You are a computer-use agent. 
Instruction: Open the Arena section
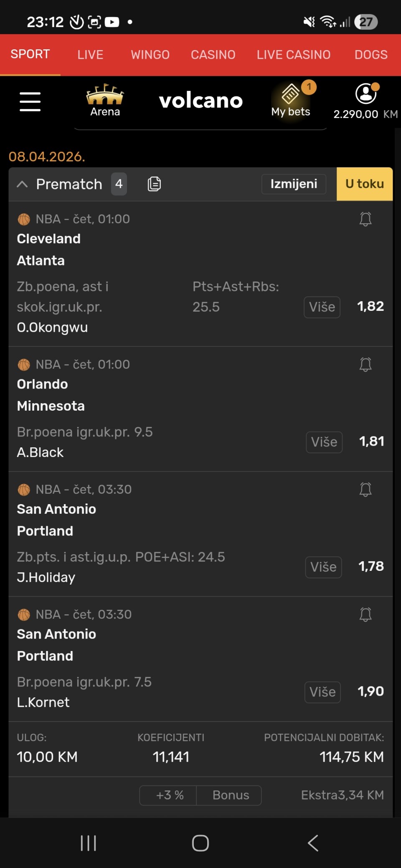click(105, 101)
